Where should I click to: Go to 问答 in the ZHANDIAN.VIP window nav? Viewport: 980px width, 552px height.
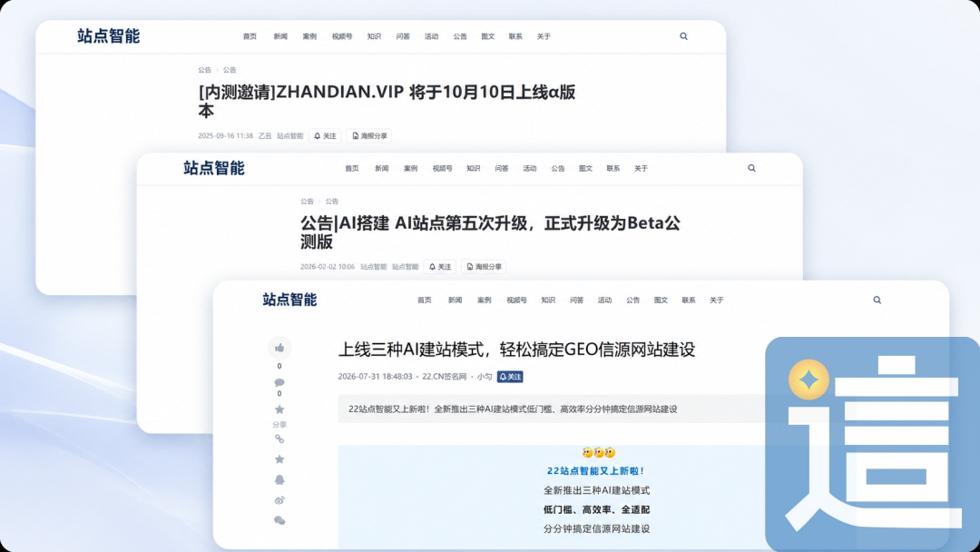[x=403, y=36]
